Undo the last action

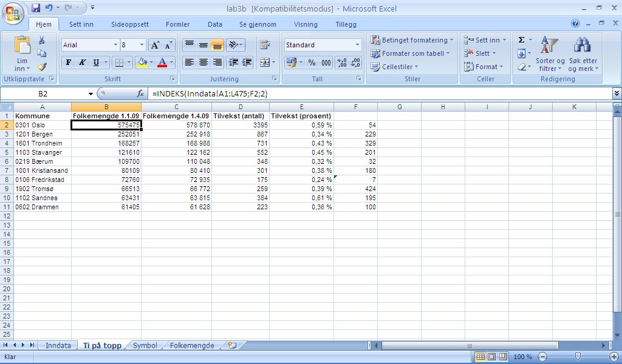point(49,8)
